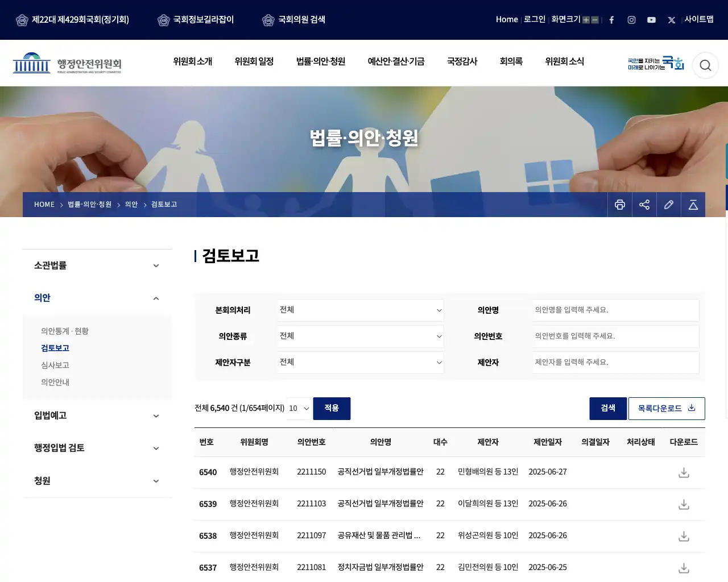The image size is (728, 582).
Task: Collapse 의안 sidebar section
Action: click(97, 298)
